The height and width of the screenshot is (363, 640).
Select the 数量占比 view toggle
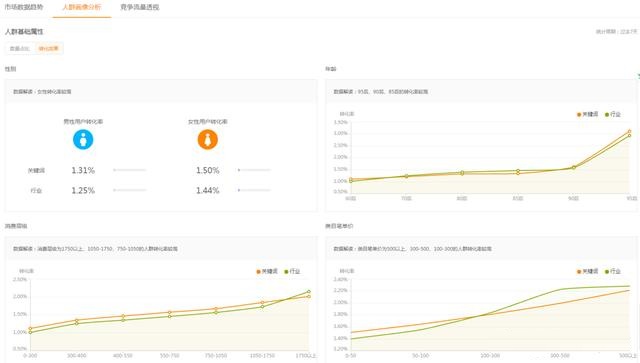tap(20, 49)
